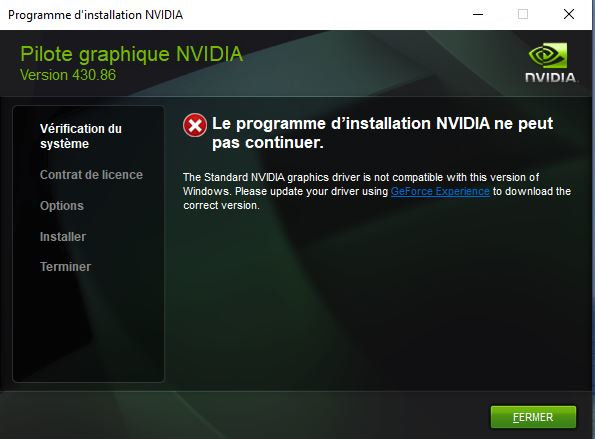This screenshot has width=595, height=439.
Task: Select the Options step in sidebar
Action: tap(62, 206)
